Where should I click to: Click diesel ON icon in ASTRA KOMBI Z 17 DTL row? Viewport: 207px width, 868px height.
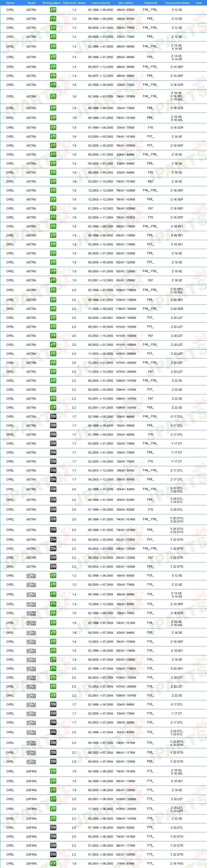tap(53, 722)
